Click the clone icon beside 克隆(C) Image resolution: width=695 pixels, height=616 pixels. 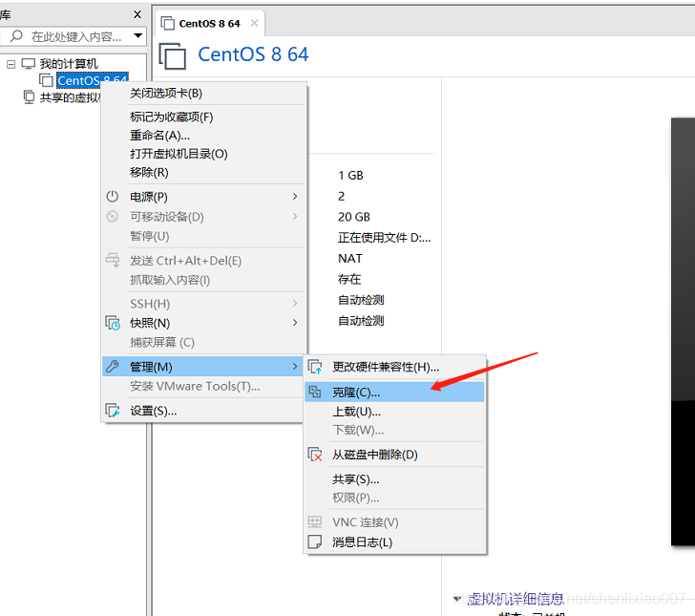point(315,392)
